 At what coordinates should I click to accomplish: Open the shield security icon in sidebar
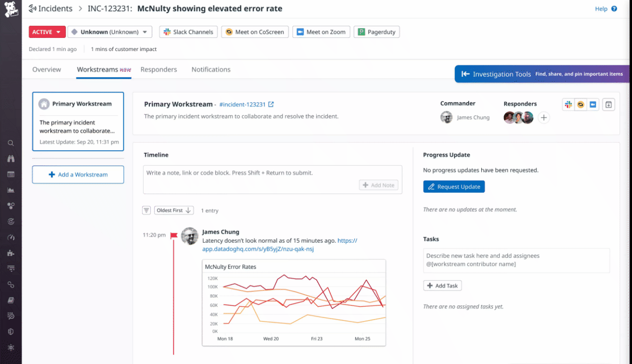tap(11, 332)
